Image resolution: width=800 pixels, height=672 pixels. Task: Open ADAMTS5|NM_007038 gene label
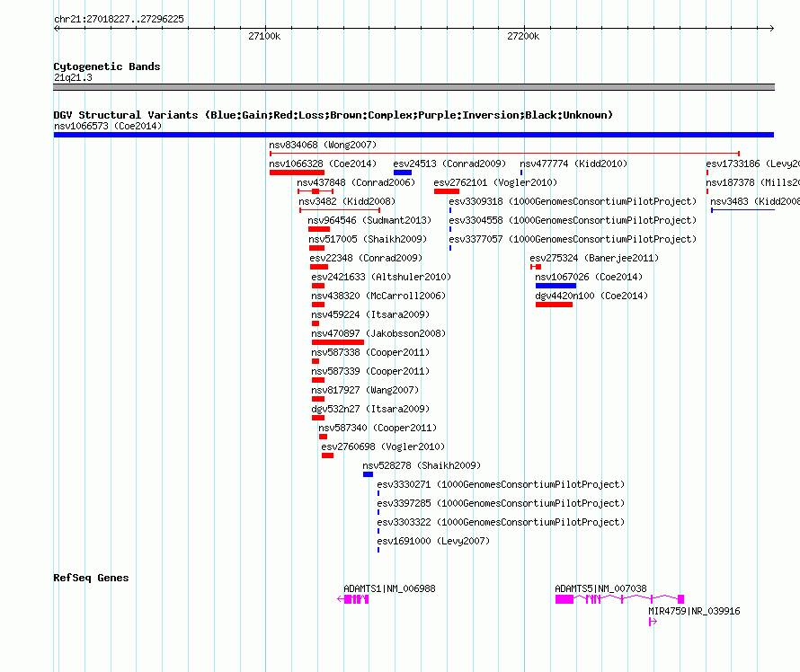tap(600, 588)
